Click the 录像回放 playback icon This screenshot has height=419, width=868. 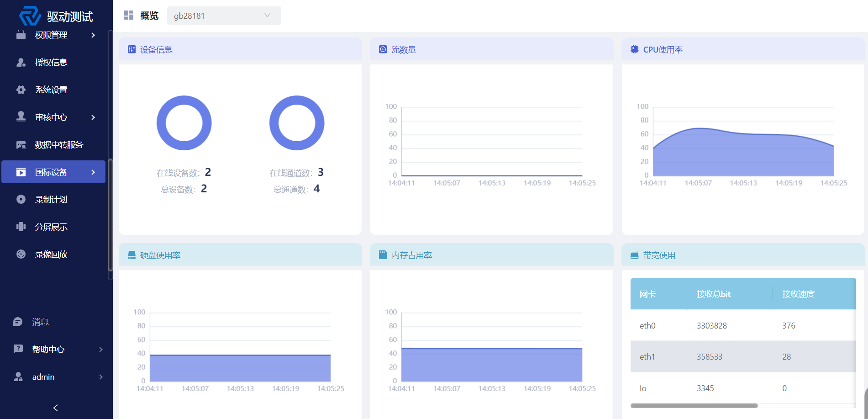tap(21, 254)
